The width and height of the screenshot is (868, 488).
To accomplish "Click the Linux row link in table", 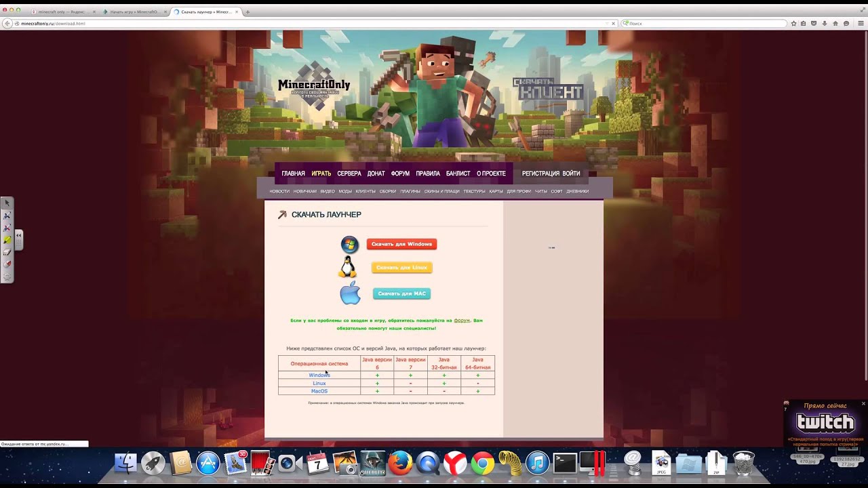I will (x=319, y=384).
